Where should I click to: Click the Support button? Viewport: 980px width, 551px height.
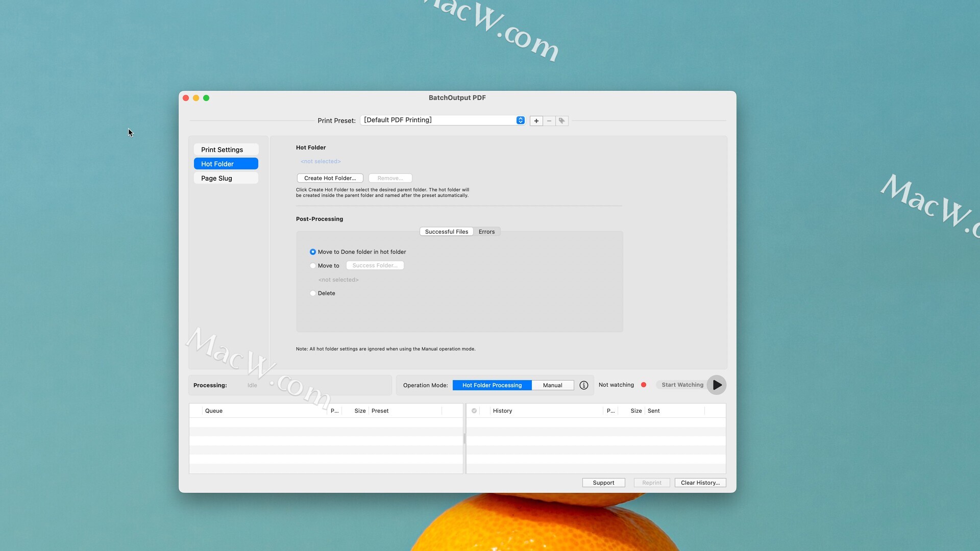604,483
